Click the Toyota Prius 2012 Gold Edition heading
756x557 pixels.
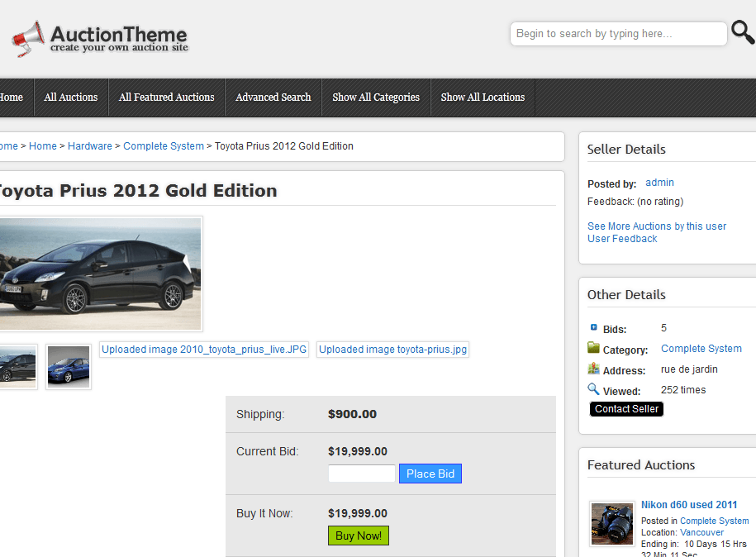(x=138, y=191)
